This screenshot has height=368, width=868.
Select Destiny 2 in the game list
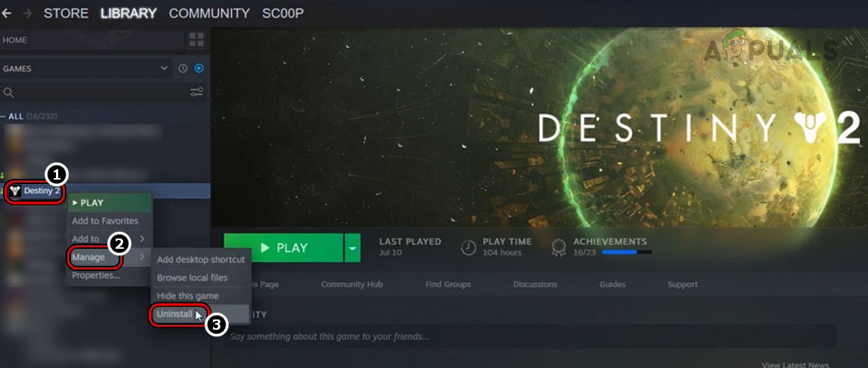click(x=105, y=191)
